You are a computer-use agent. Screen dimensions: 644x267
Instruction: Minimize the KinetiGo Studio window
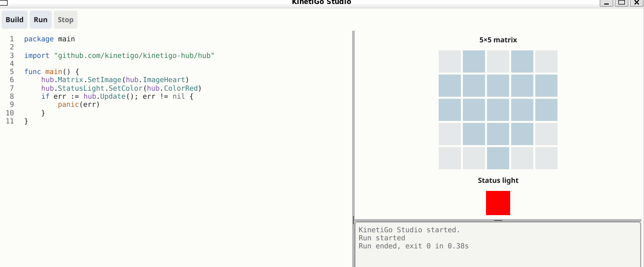[x=607, y=3]
